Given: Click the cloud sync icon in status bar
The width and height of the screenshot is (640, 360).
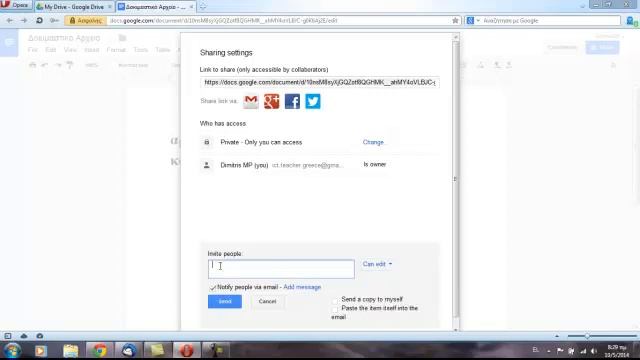Looking at the screenshot, I should (24, 336).
